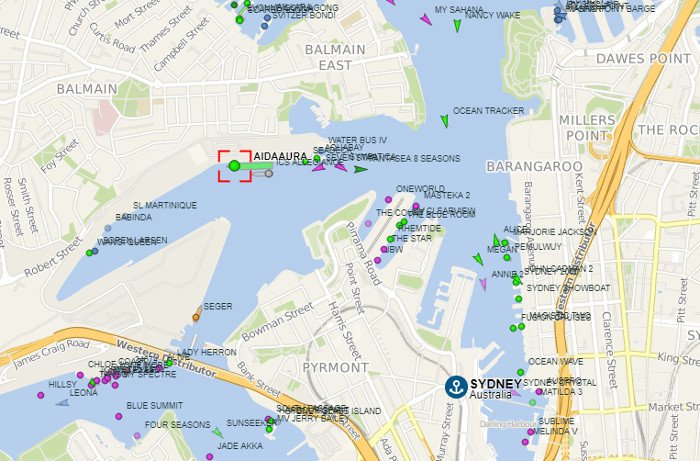Select the gray marker beside AIDAAURA
Viewport: 700px width, 461px height.
pos(269,173)
